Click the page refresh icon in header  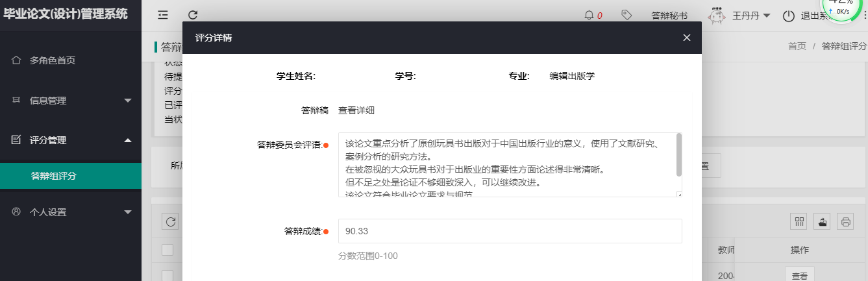coord(193,15)
